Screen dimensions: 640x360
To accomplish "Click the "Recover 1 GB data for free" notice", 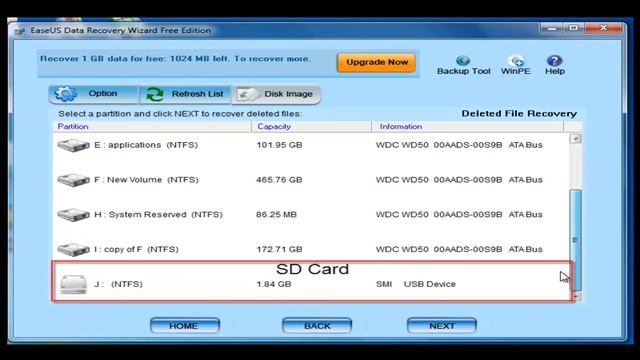I will point(175,59).
